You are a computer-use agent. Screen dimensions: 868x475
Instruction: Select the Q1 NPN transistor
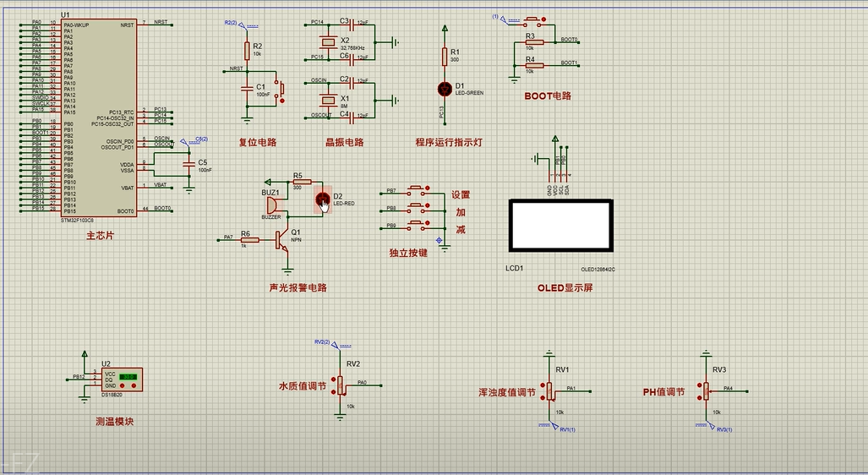pos(283,240)
